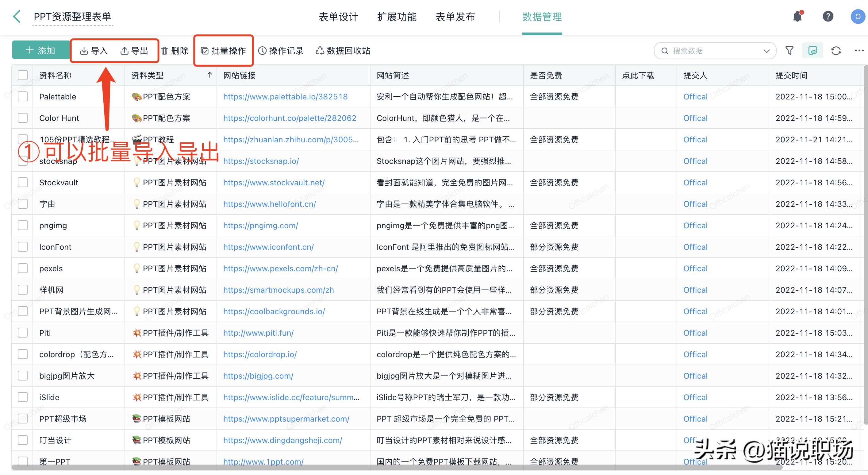This screenshot has height=475, width=868.
Task: Click Offical submitter in Palettable row
Action: [x=695, y=96]
